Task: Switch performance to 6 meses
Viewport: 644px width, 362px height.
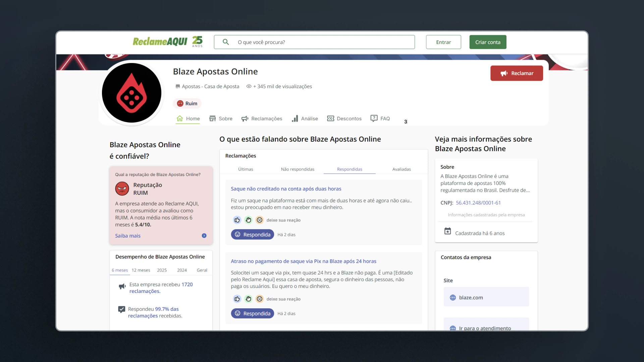Action: [120, 270]
